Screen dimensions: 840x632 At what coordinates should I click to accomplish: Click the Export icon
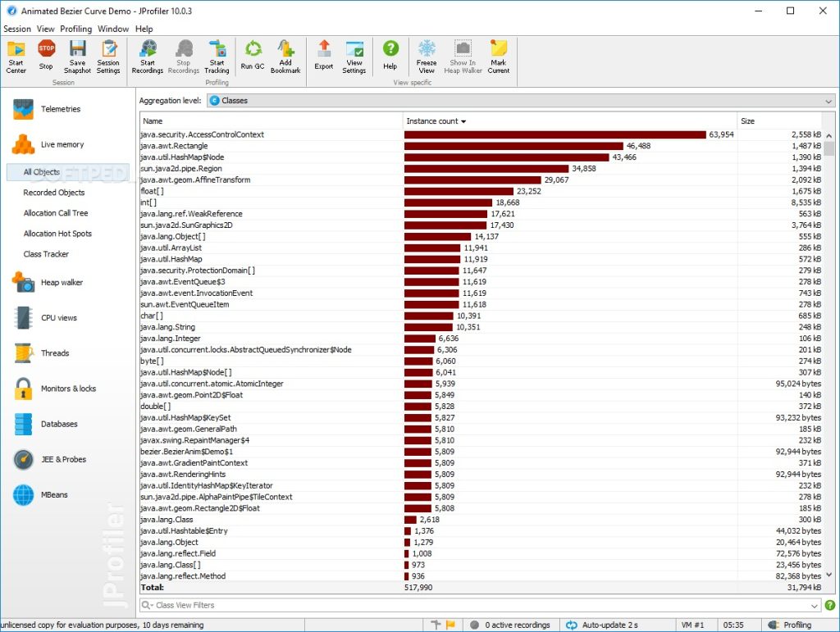324,56
